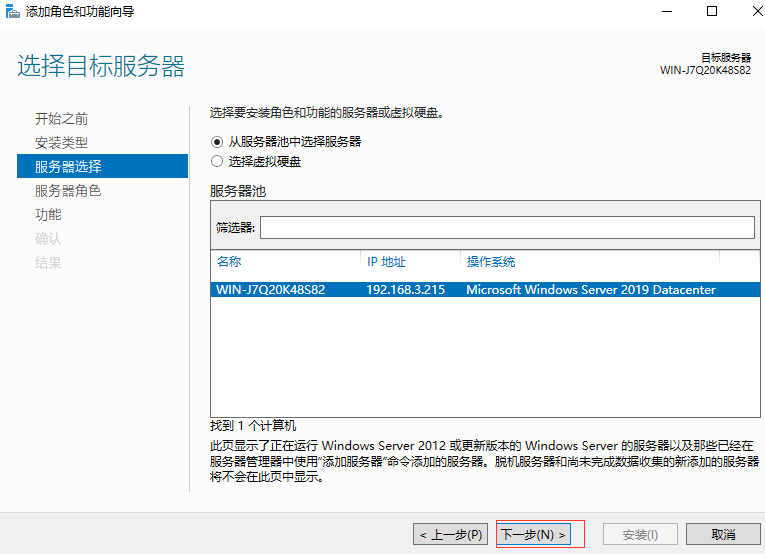Viewport: 765px width, 554px height.
Task: Click the IP cell 192.168.3.215
Action: pos(405,290)
